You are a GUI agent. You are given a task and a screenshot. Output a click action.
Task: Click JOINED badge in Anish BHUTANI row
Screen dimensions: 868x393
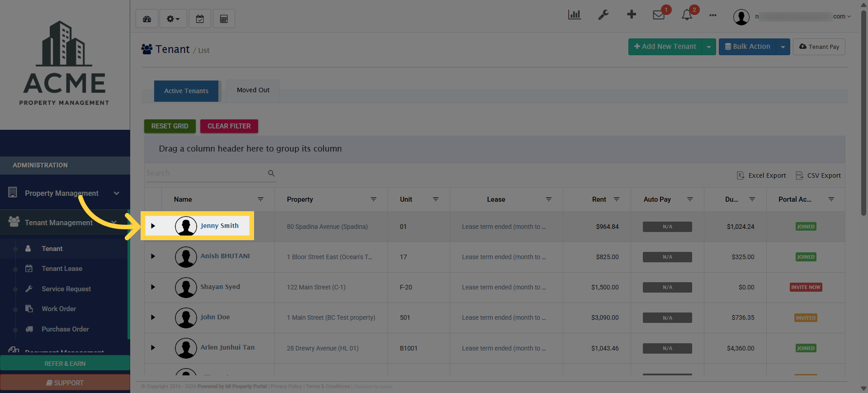806,257
